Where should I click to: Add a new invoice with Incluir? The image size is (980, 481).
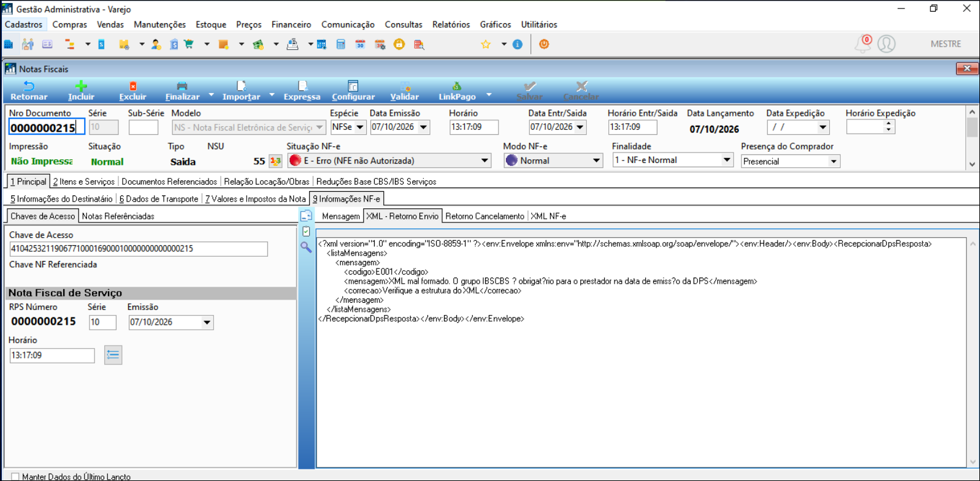tap(81, 91)
